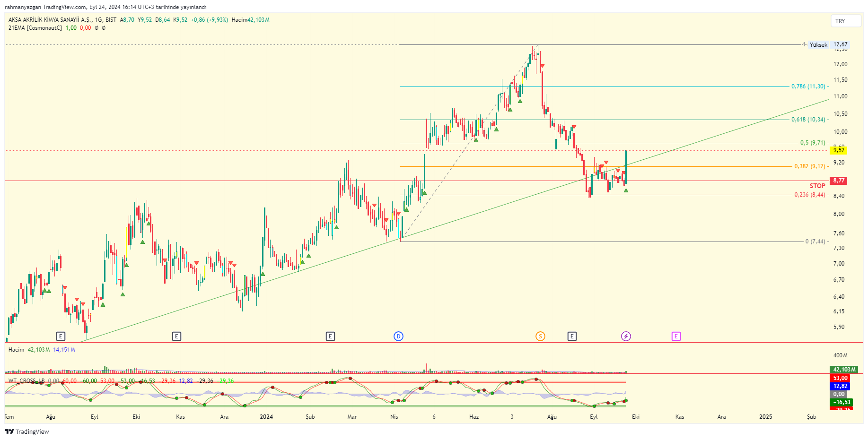Click the AKSA AKRİLİK KİMYA SANAYİİ symbol title

click(x=50, y=20)
